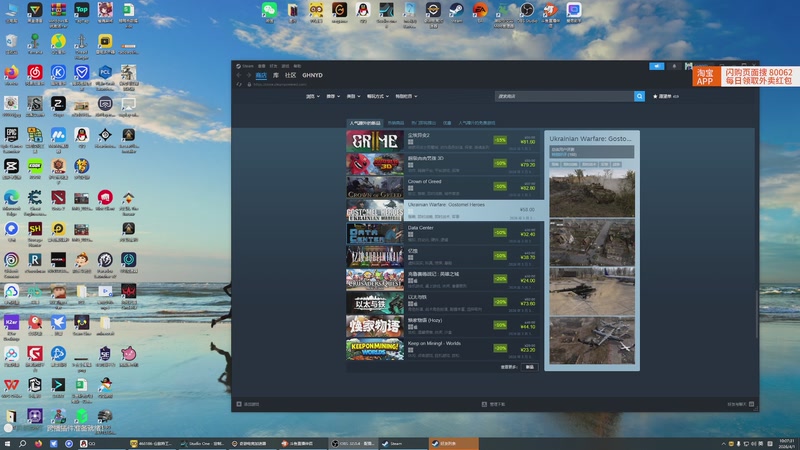The width and height of the screenshot is (800, 450).
Task: Click the Steam back navigation arrow
Action: 239,75
